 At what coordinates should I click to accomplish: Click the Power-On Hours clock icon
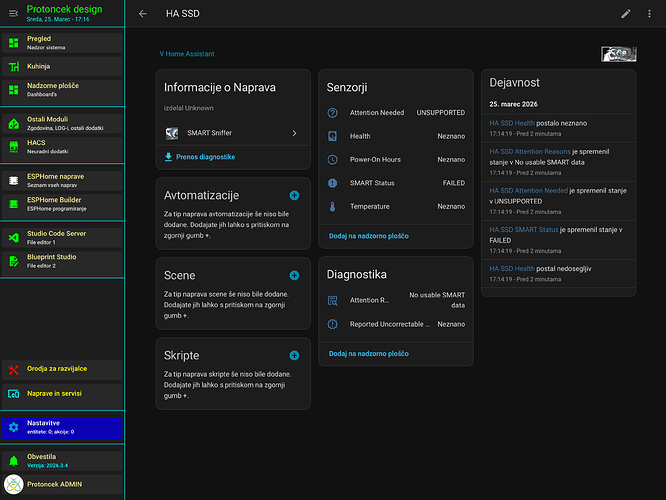(x=333, y=159)
